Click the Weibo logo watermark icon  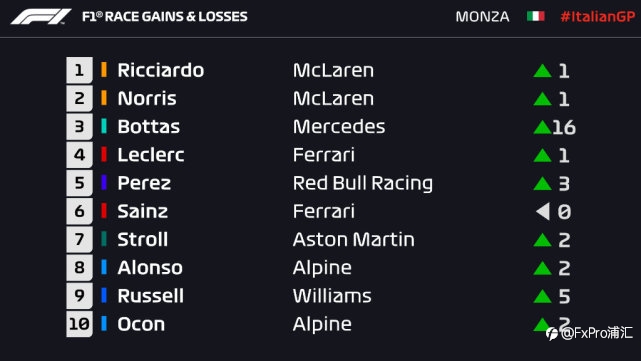pyautogui.click(x=552, y=334)
